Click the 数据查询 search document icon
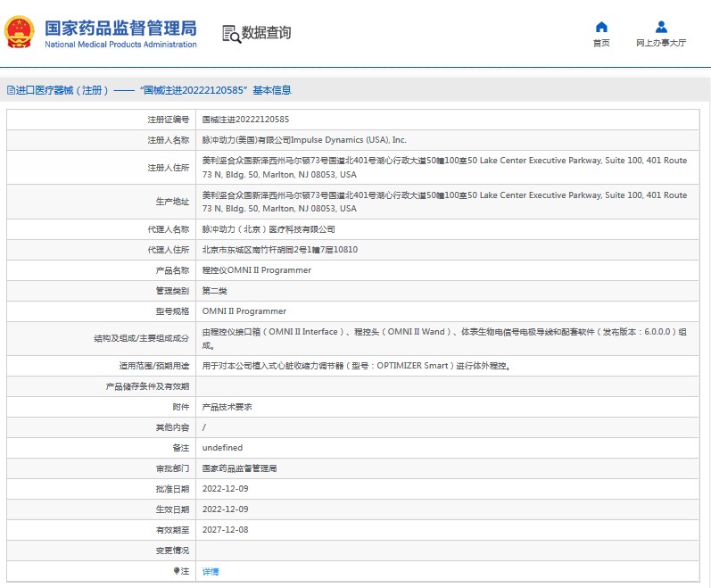This screenshot has height=588, width=711. click(231, 34)
